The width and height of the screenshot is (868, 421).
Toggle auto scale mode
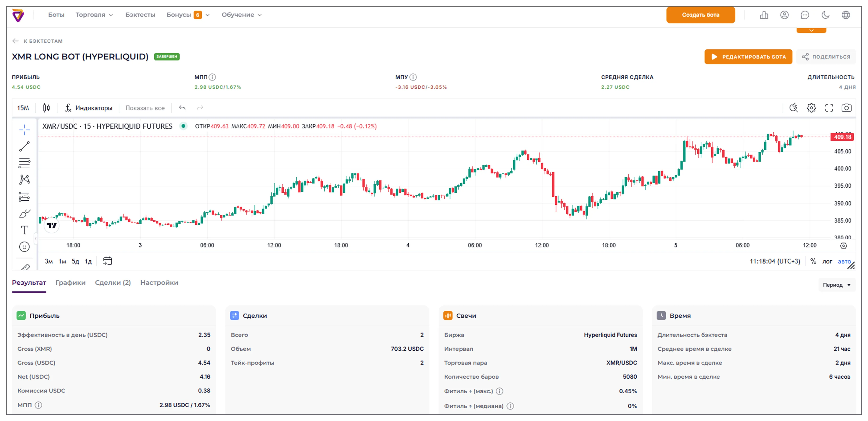pos(844,261)
